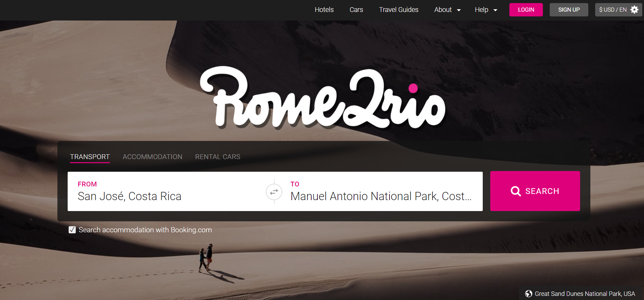Expand the Help dropdown arrow
The height and width of the screenshot is (300, 644).
(x=495, y=10)
